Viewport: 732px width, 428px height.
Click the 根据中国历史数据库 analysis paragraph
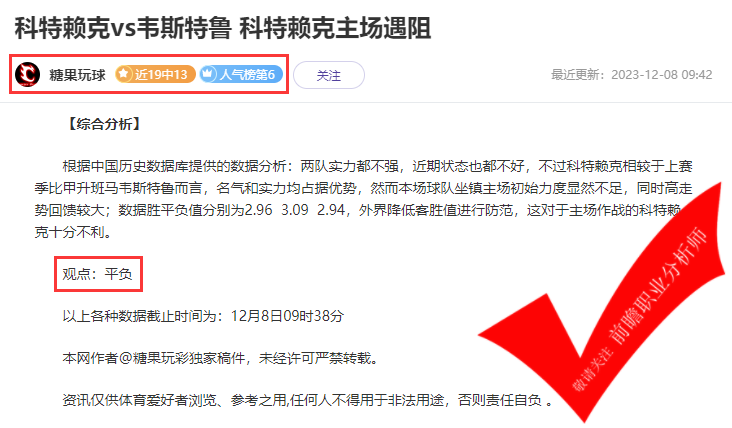[363, 199]
